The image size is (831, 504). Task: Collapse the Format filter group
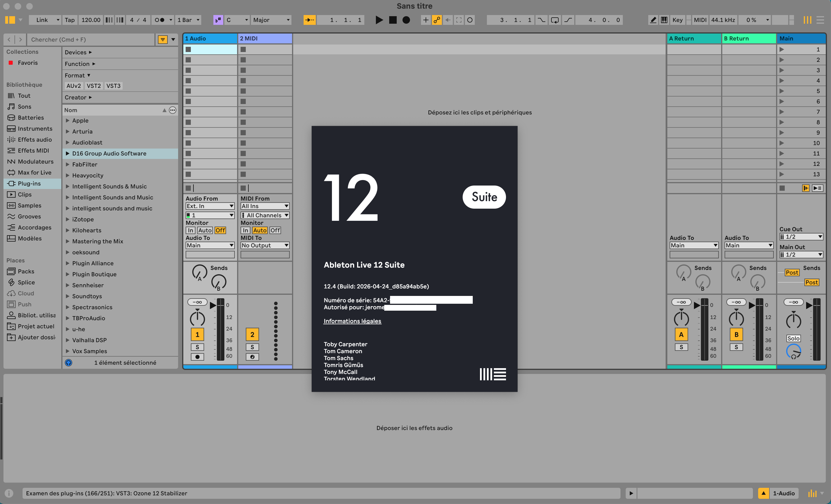[x=77, y=75]
